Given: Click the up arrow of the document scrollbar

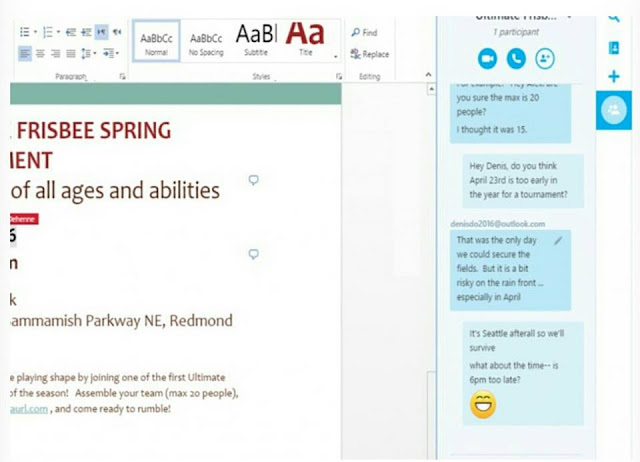Looking at the screenshot, I should (x=431, y=89).
